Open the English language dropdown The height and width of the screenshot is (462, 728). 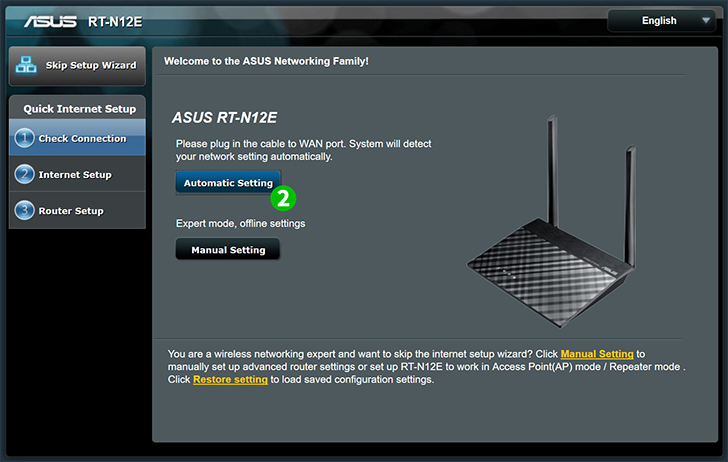tap(661, 21)
